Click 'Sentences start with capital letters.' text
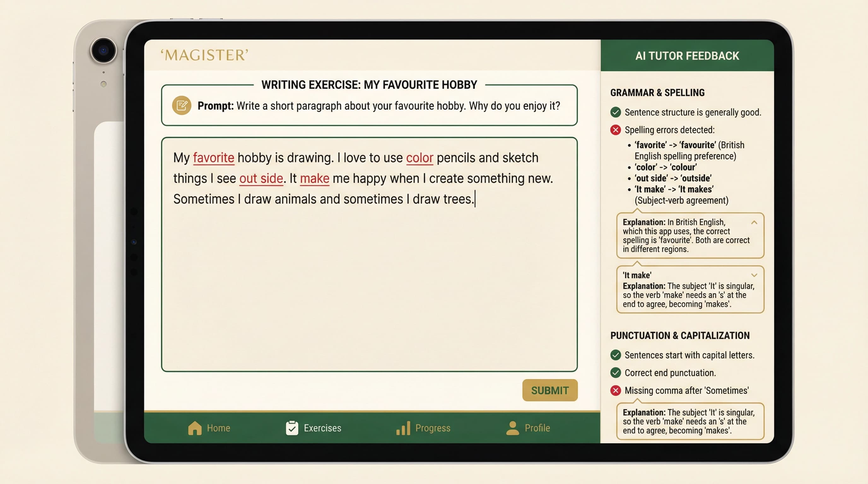This screenshot has width=868, height=484. click(689, 355)
